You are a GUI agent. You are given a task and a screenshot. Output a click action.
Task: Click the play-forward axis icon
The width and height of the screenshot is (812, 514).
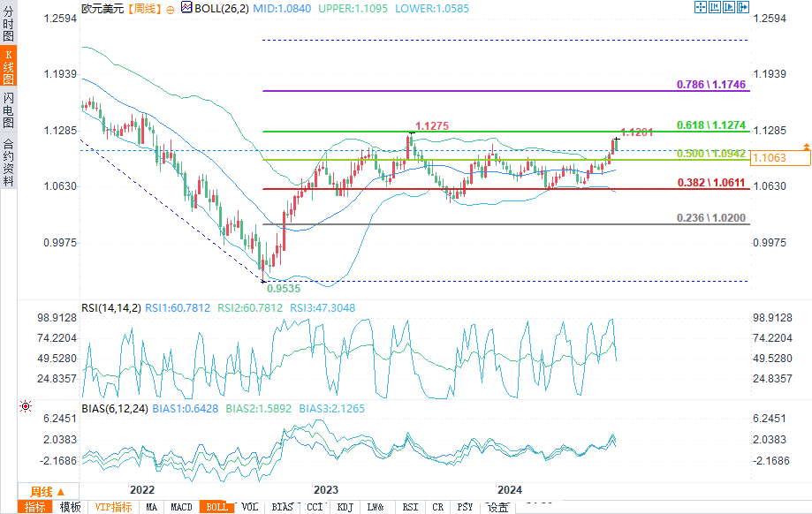coord(729,7)
